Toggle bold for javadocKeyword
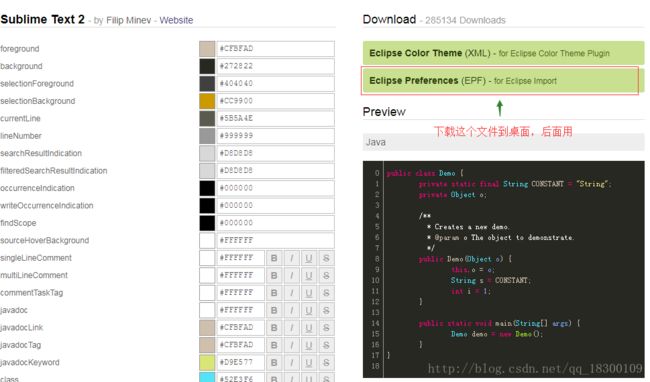This screenshot has width=650, height=382. pos(274,363)
